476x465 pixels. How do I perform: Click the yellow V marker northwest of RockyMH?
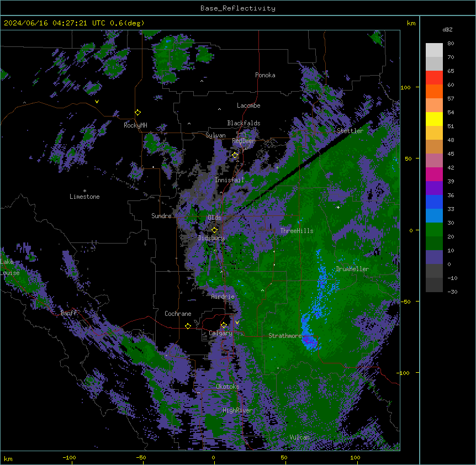(97, 102)
